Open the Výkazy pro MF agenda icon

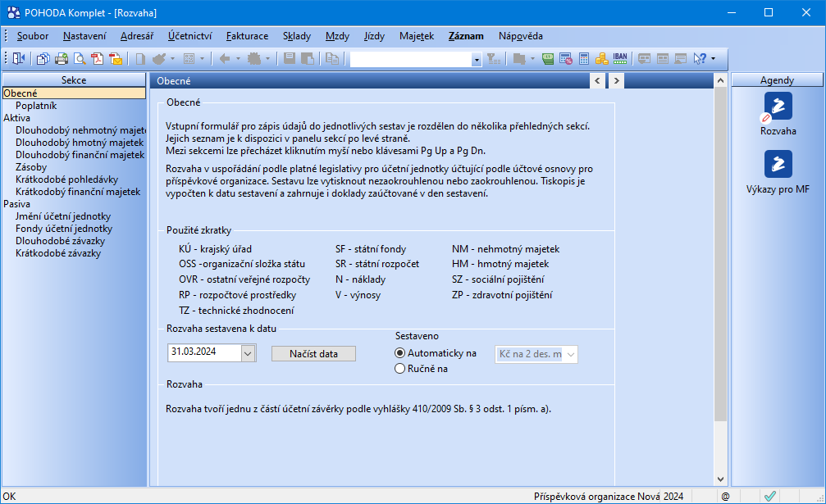click(x=778, y=164)
